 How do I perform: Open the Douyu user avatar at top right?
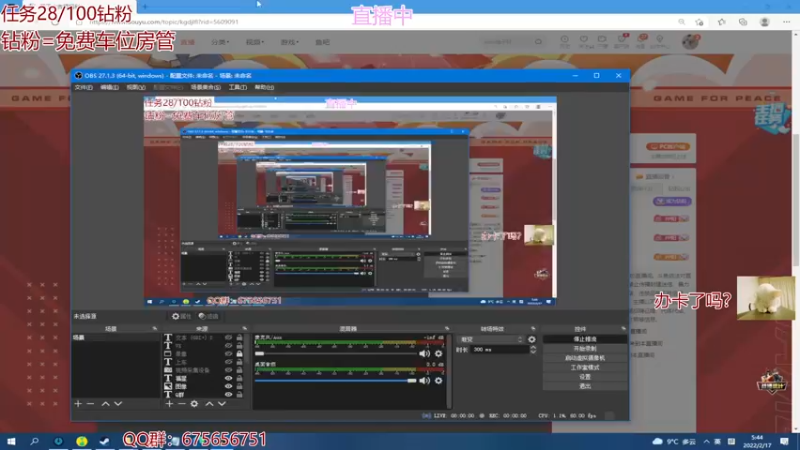click(x=690, y=41)
